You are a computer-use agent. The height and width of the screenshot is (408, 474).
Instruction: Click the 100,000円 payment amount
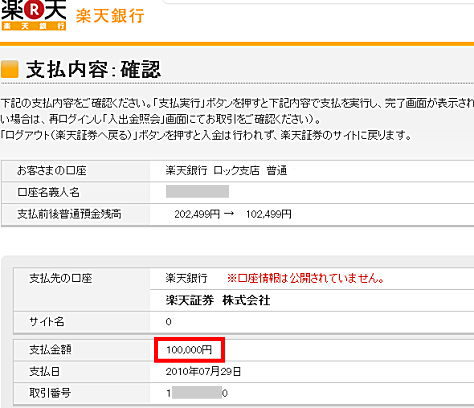(189, 350)
